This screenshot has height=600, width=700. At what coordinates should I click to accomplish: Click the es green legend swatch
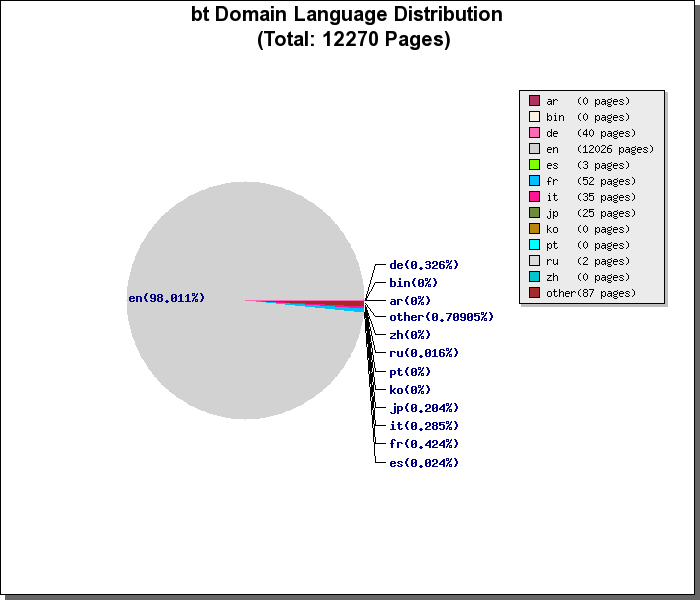534,165
